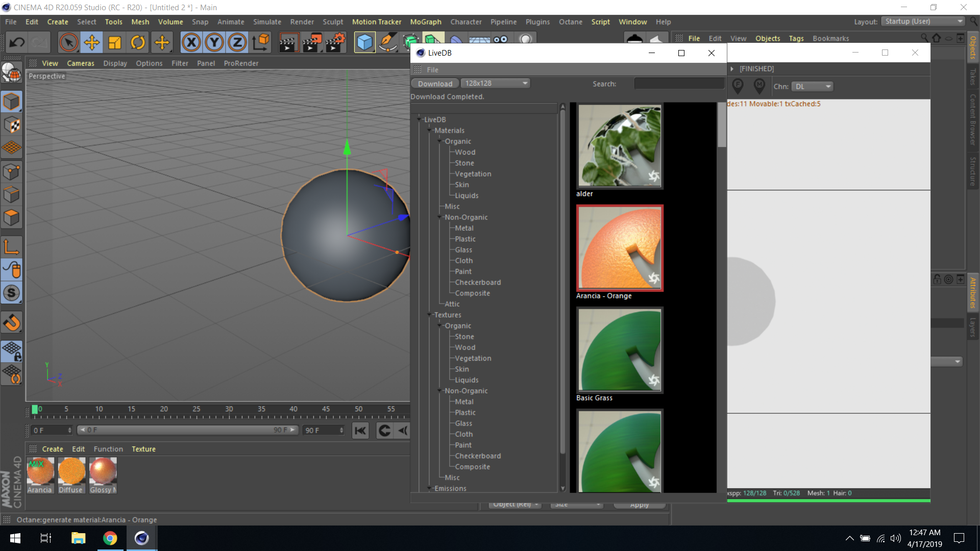Toggle X-axis lock

(x=191, y=42)
